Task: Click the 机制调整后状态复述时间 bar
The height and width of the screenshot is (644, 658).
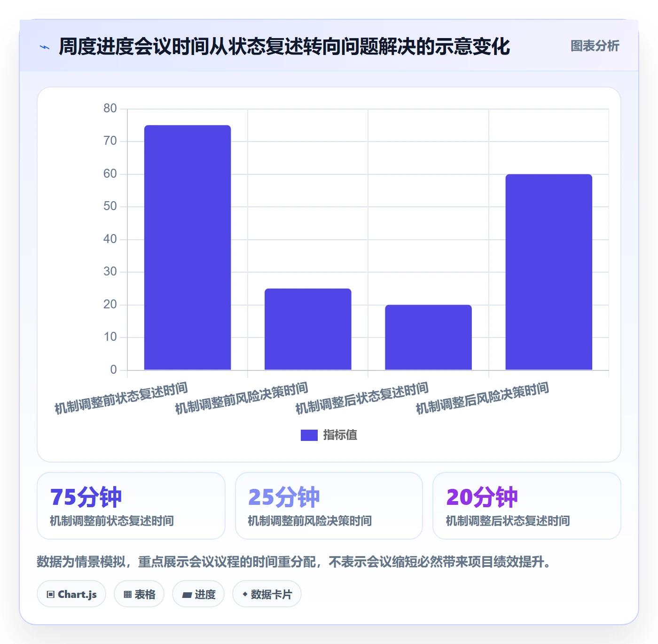Action: pos(428,338)
